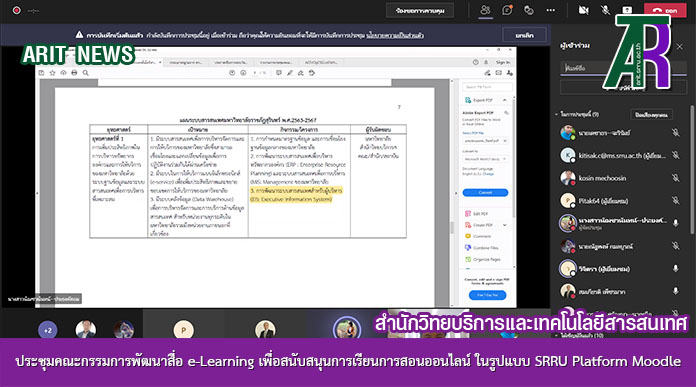
Task: Expand the Create PDF options chevron
Action: 504,225
